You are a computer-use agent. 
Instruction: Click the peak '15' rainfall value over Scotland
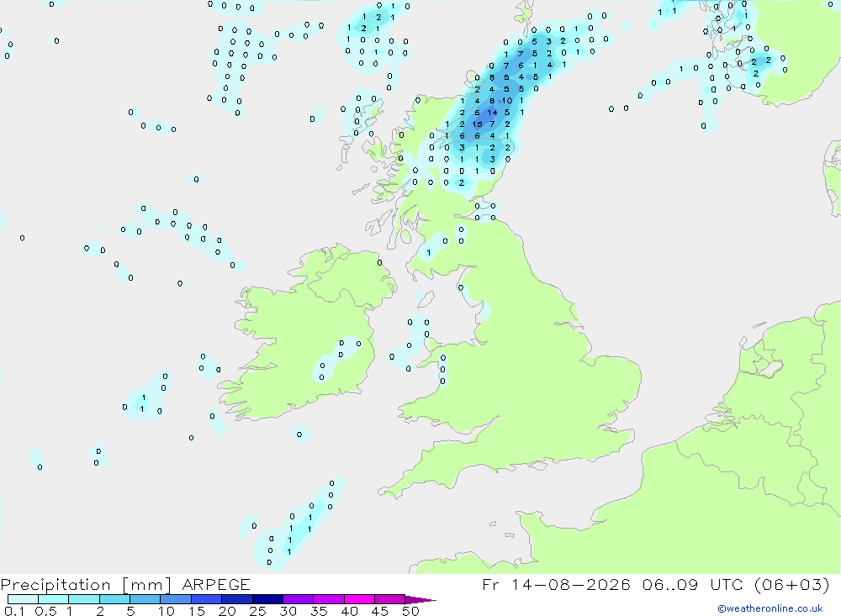coord(477,124)
